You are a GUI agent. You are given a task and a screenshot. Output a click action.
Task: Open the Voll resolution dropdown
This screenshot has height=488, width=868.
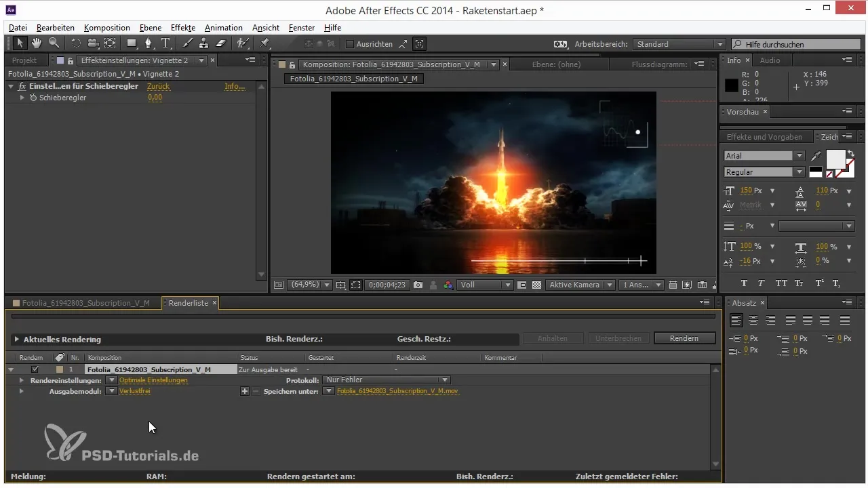point(486,285)
